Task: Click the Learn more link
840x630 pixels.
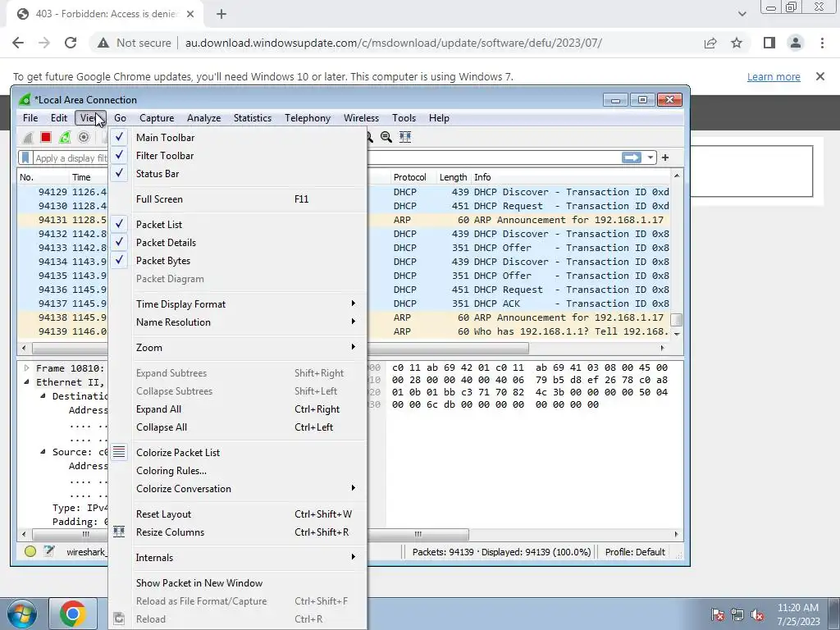Action: pos(774,76)
